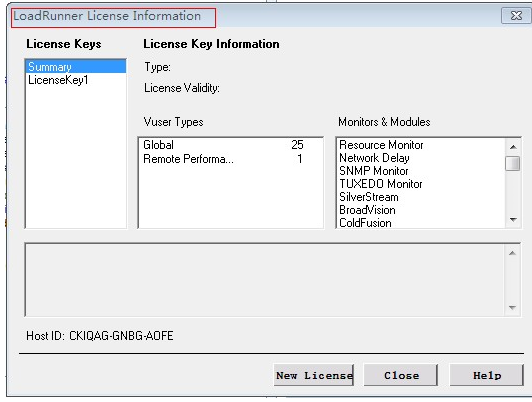Click description box scroll up arrow
Viewport: 532px width, 402px height.
(512, 253)
